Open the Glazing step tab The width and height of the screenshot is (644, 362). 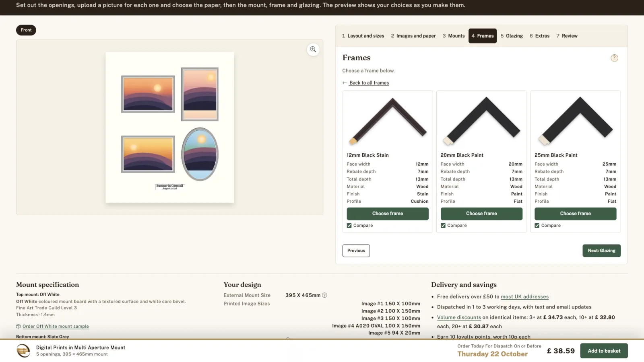click(x=512, y=36)
